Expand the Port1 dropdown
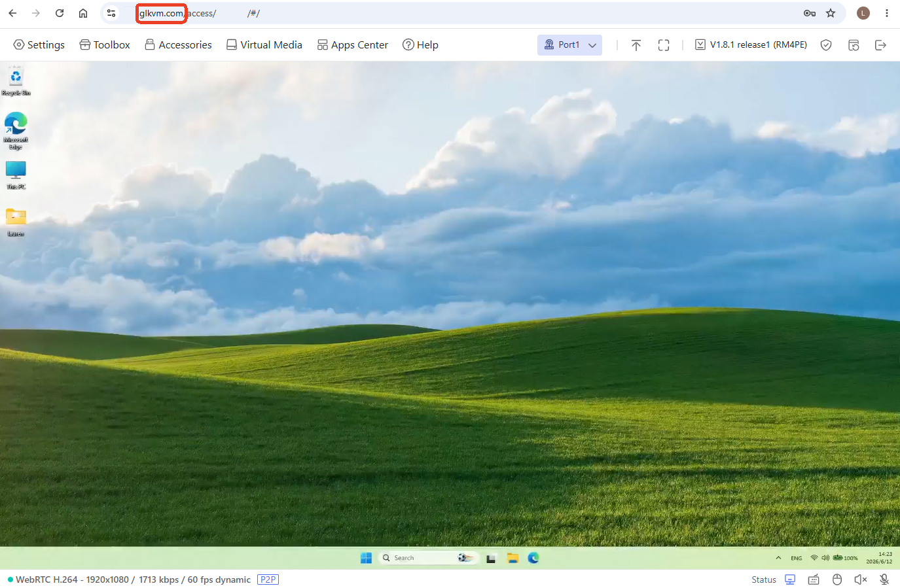This screenshot has width=900, height=588. (569, 44)
